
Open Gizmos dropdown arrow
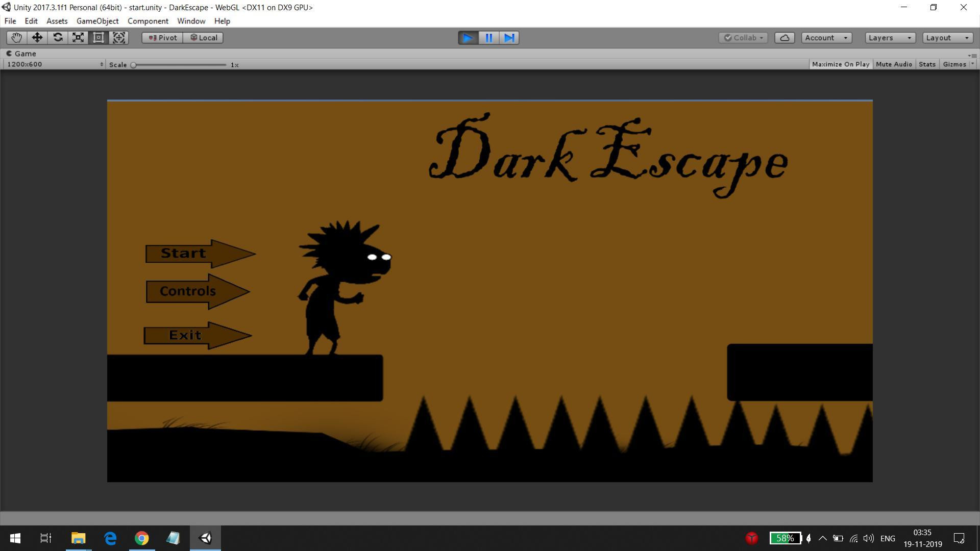[x=972, y=64]
